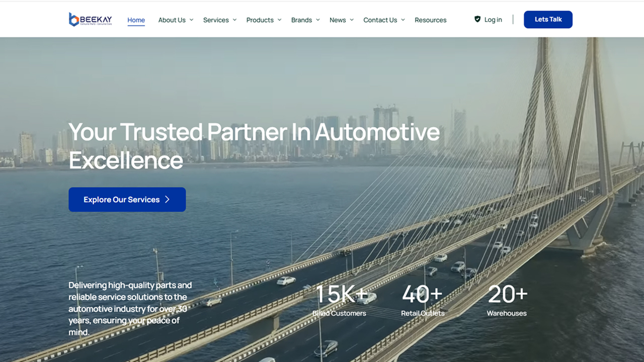Click the Explore Our Services button
This screenshot has height=362, width=644.
[127, 200]
